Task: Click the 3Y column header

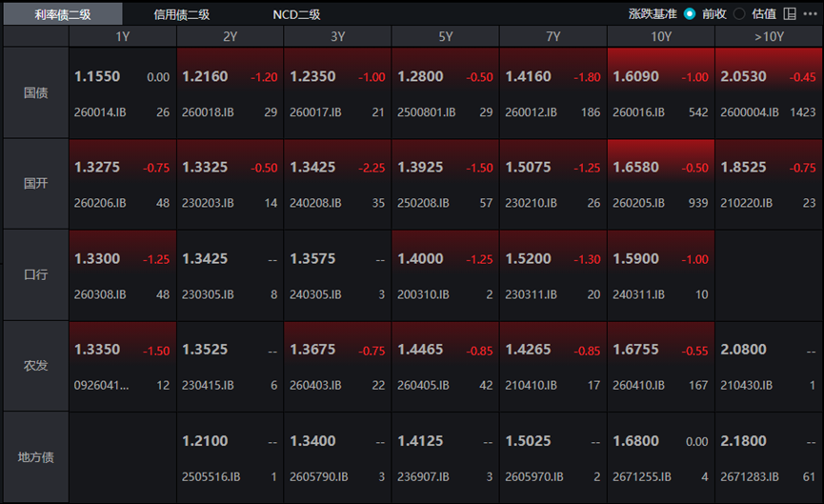Action: click(338, 37)
